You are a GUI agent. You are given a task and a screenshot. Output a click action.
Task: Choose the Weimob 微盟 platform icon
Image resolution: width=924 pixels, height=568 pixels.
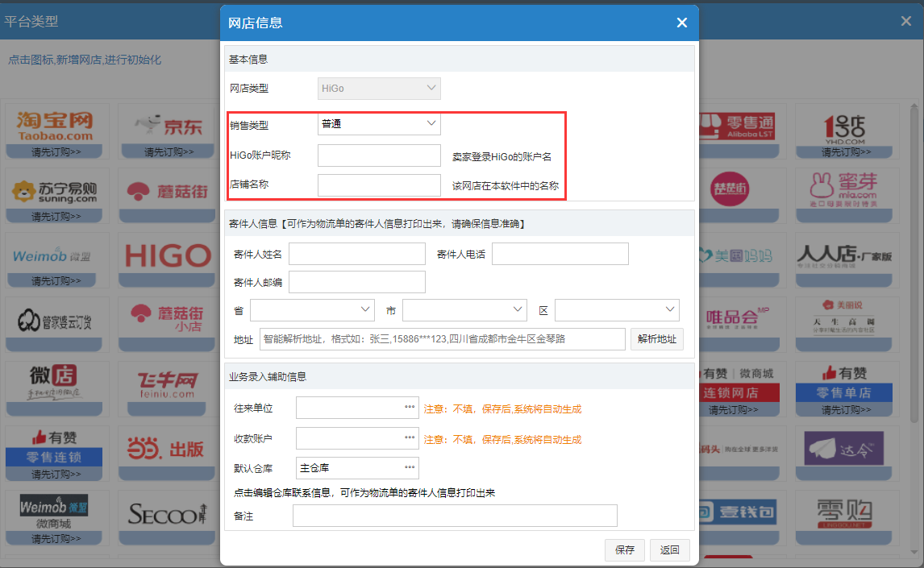pos(52,256)
